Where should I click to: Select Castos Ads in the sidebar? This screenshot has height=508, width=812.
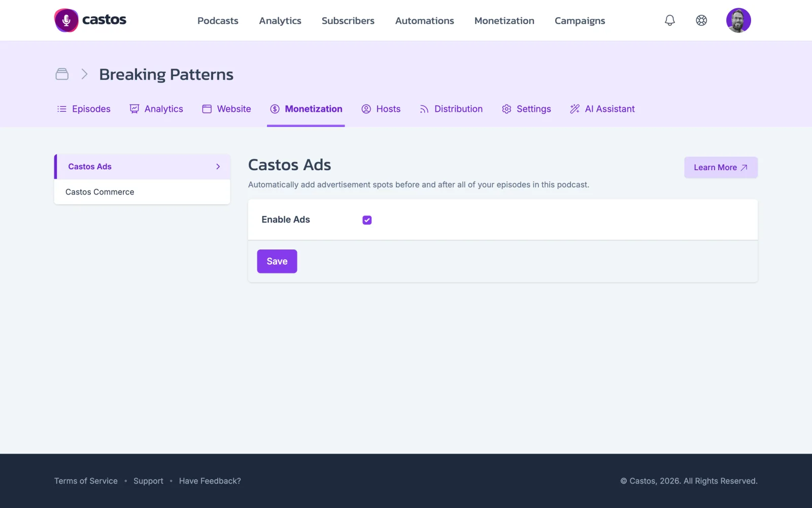142,167
